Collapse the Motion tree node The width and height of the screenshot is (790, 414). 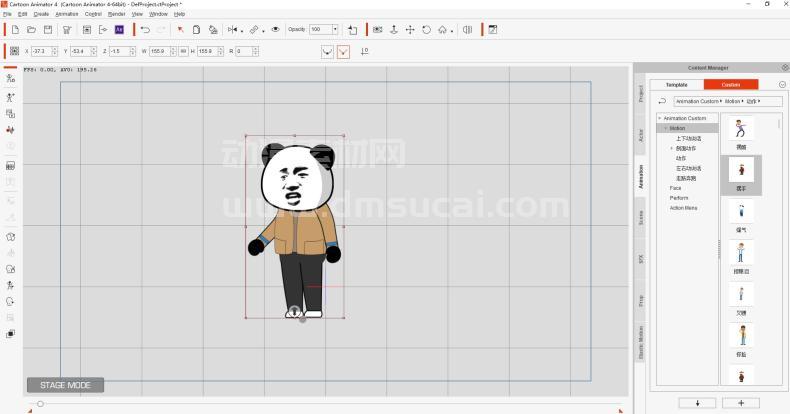[666, 128]
